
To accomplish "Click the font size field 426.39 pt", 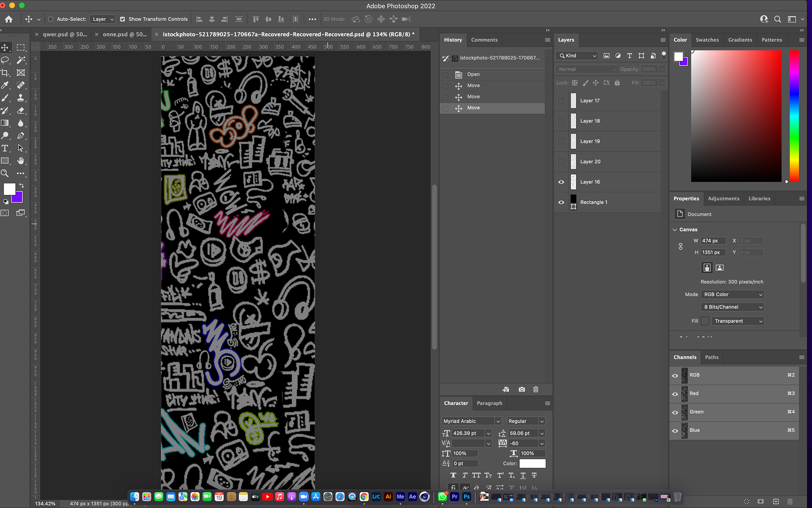I will coord(468,433).
